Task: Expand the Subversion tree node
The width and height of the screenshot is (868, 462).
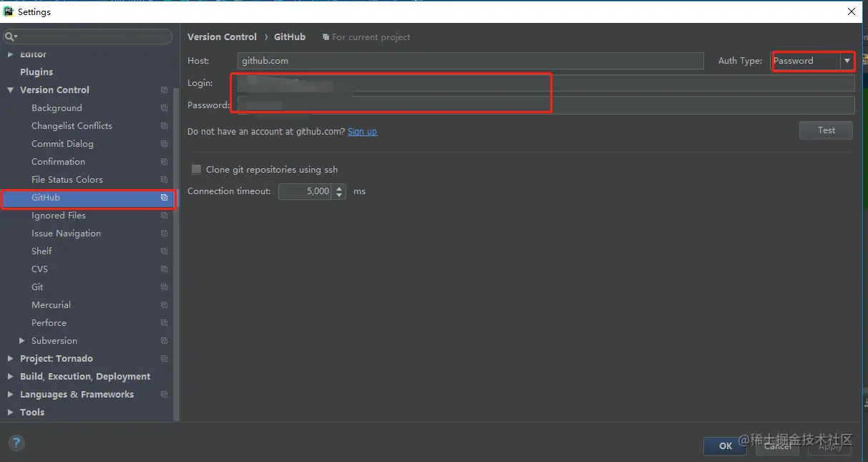Action: click(21, 341)
